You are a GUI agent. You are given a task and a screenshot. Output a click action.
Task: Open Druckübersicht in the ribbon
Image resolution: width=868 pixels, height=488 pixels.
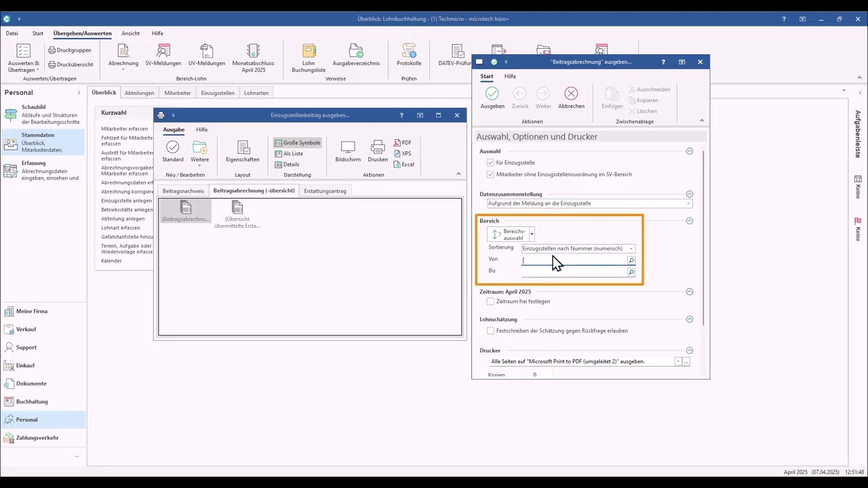[71, 64]
